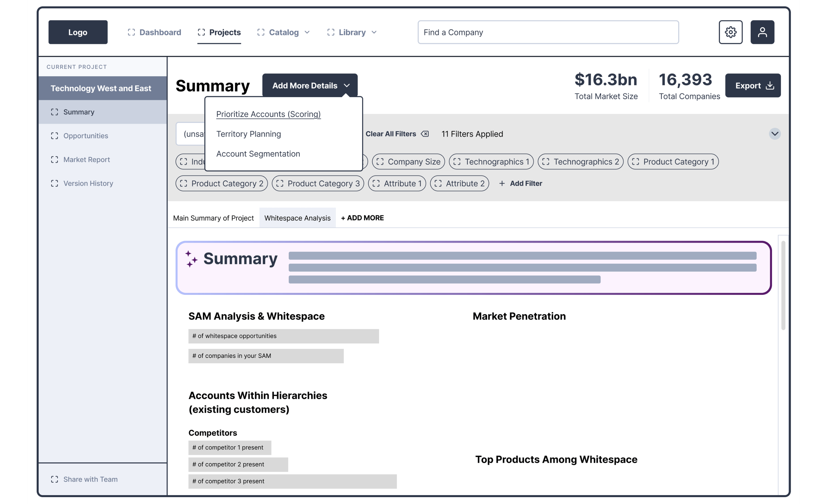Click the Clear All Filters backspace icon

coord(425,134)
